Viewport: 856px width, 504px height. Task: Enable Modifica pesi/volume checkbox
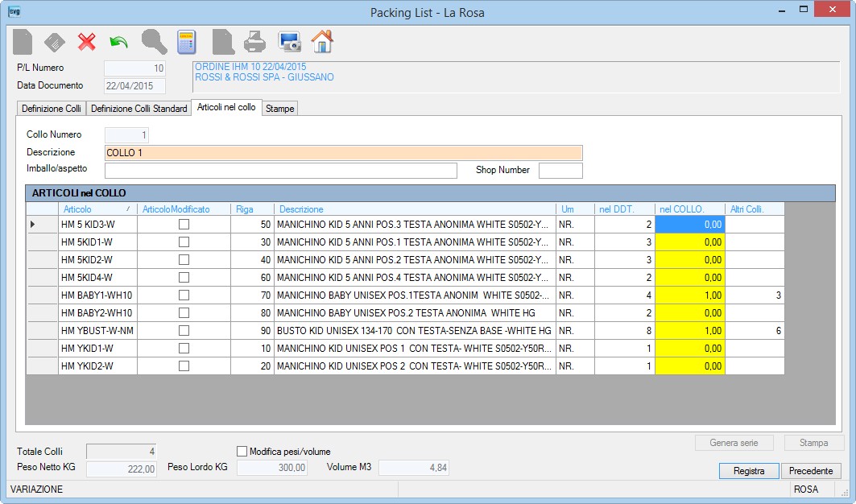242,451
